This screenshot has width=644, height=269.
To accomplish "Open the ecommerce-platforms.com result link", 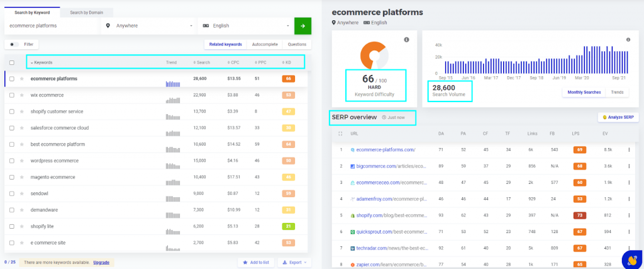I will click(386, 150).
